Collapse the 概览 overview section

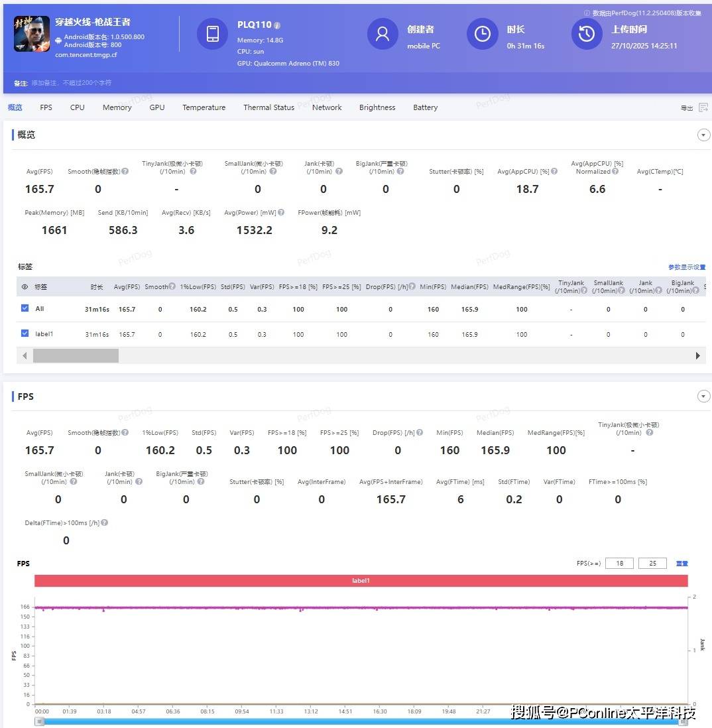click(703, 135)
